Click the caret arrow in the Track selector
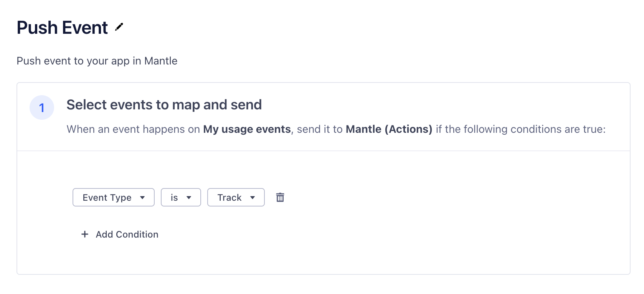This screenshot has width=644, height=294. [x=253, y=198]
